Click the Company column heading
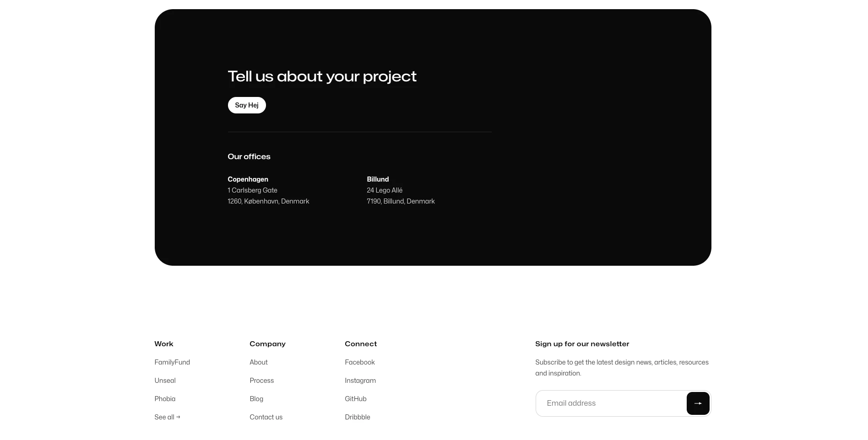Screen dimensions: 868x440 (267, 344)
